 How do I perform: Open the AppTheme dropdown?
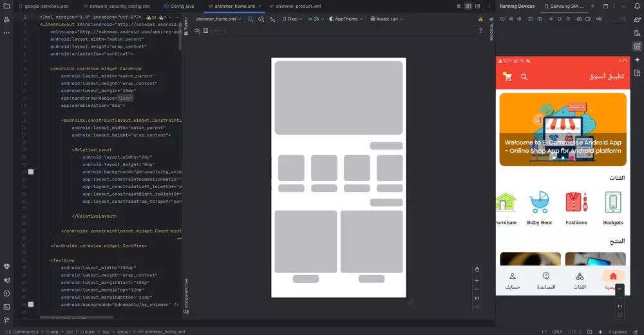(x=346, y=19)
